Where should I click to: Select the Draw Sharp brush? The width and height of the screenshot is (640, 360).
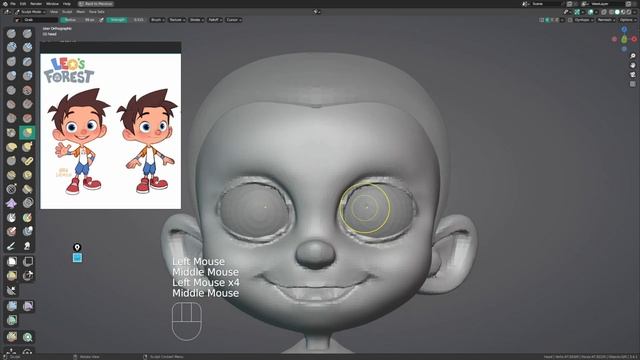(x=27, y=33)
